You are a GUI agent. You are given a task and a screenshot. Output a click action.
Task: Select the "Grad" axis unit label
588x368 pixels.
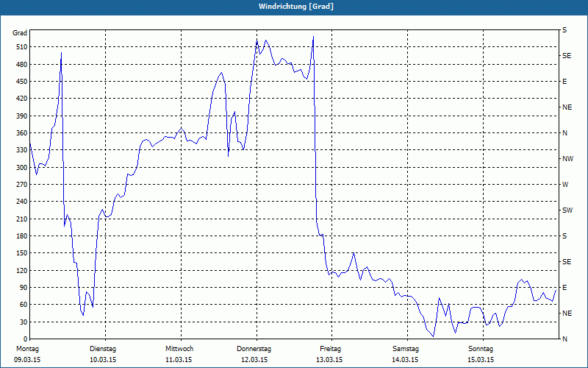(20, 33)
